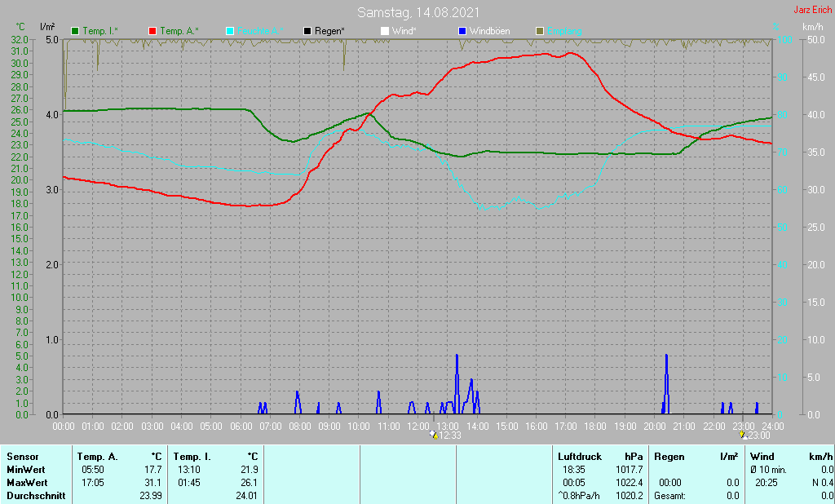Click the '15:00' label on the time axis
Viewport: 835px width, 504px height.
pos(507,427)
